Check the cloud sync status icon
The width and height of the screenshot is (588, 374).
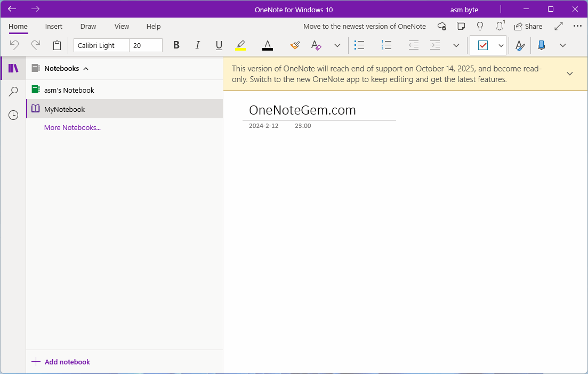(442, 26)
